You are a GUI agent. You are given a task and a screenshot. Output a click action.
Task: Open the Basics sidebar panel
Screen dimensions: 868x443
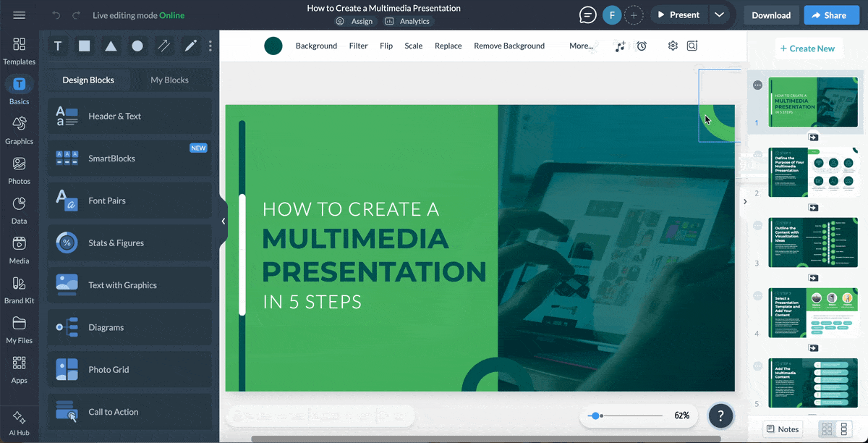20,90
